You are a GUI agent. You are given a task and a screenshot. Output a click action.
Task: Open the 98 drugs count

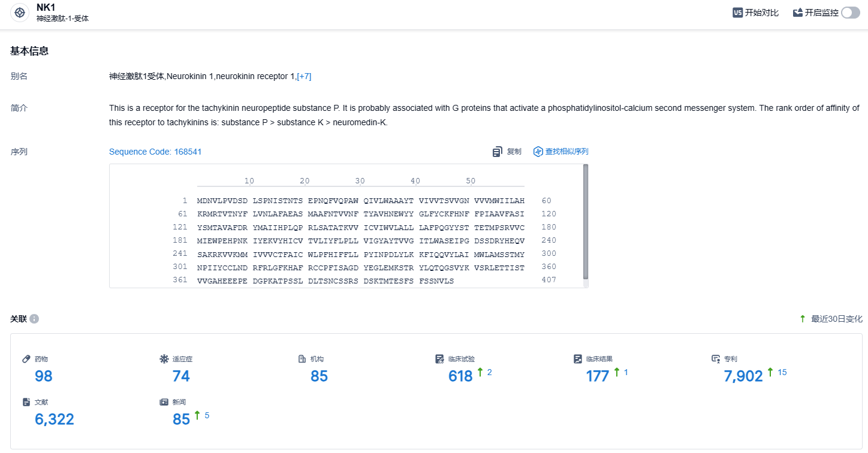point(44,376)
